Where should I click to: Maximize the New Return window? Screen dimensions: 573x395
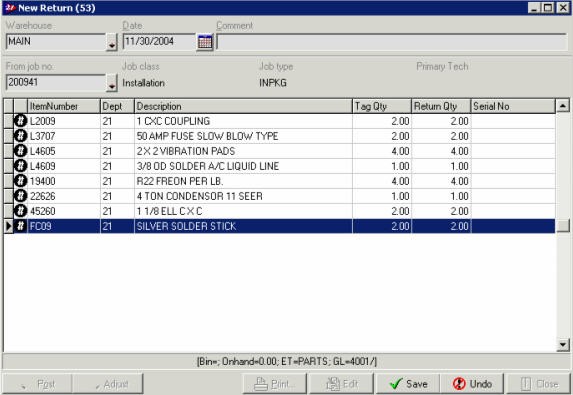click(x=548, y=8)
